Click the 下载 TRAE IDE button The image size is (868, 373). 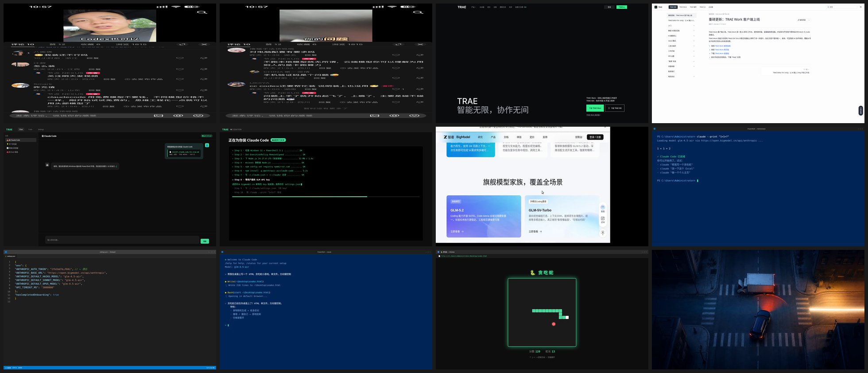tap(615, 108)
